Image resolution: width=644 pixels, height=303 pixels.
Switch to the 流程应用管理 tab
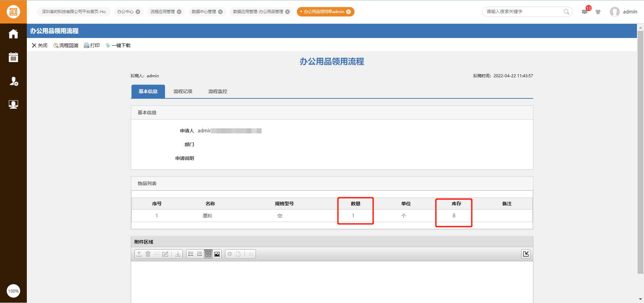pos(163,12)
